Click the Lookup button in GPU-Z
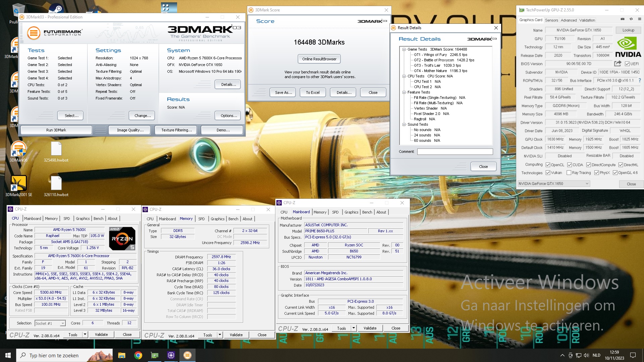Screen dimensions: 644x362 pos(628,30)
